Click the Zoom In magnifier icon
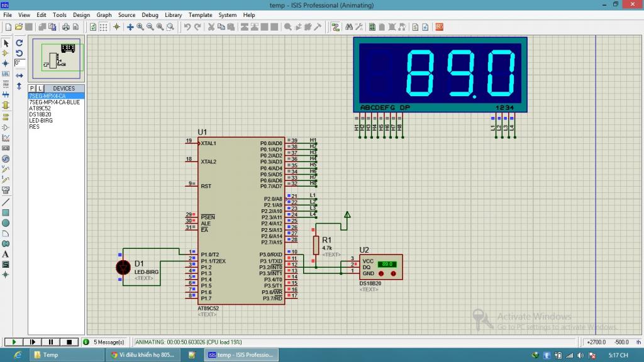This screenshot has height=362, width=644. pyautogui.click(x=140, y=27)
